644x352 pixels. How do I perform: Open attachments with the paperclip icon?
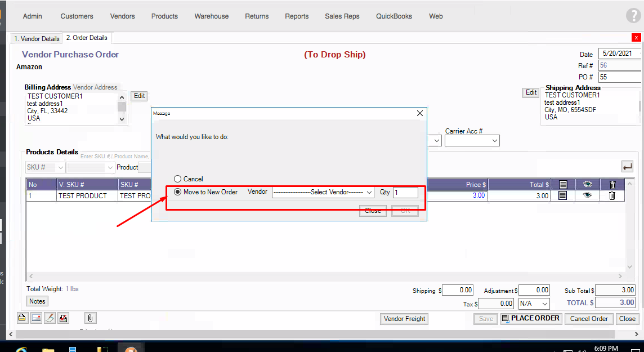click(90, 318)
